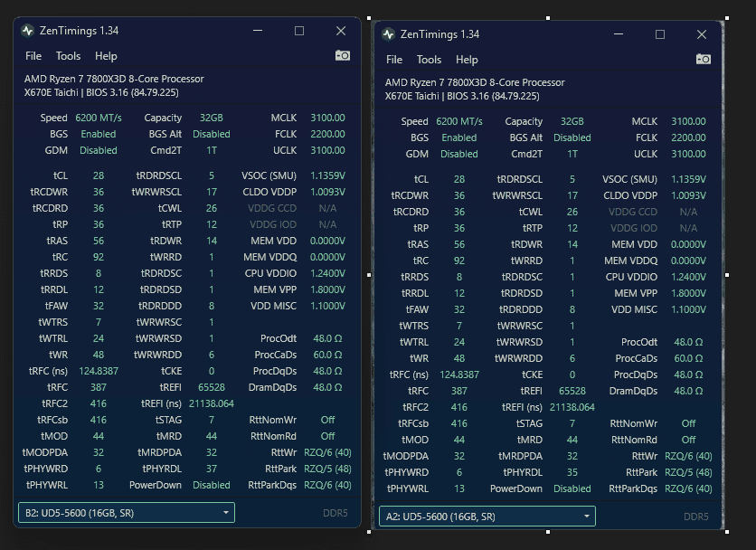Click the tWTRL value 24 in right window
Viewport: 756px width, 550px height.
tap(459, 342)
